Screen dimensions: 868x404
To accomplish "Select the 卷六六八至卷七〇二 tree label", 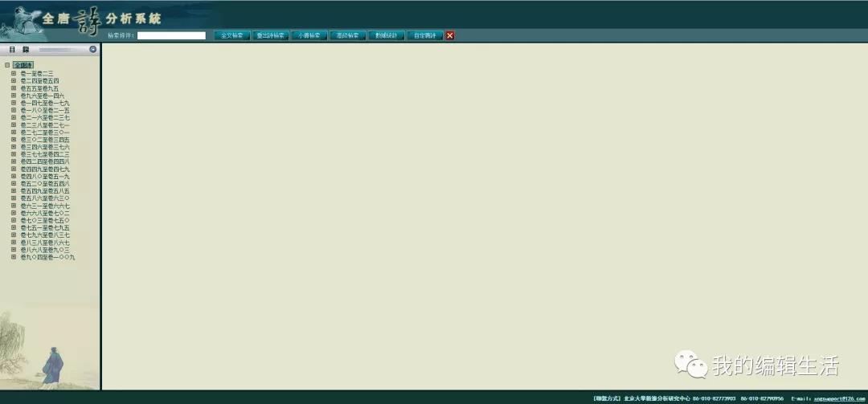I will coord(45,213).
